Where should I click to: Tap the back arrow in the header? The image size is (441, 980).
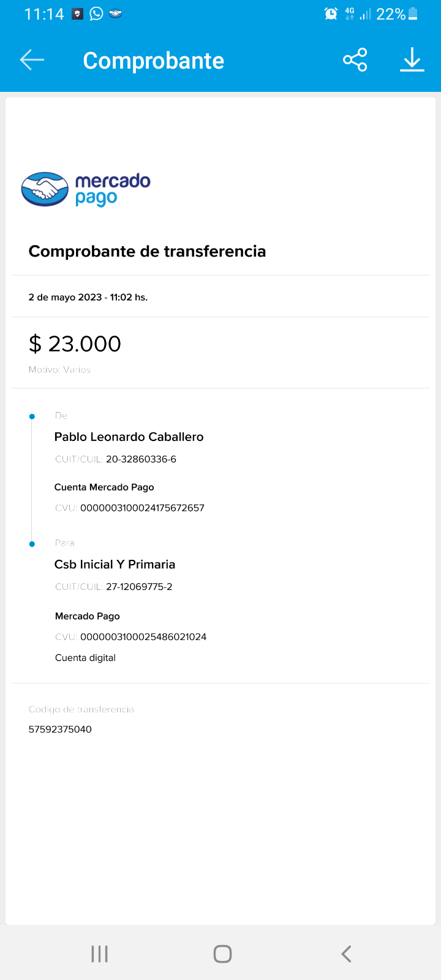[x=32, y=60]
